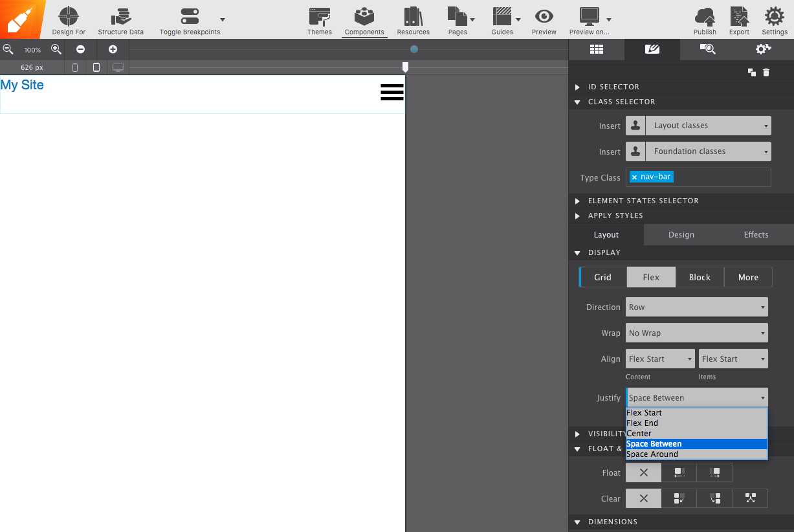Open the grid elements panel tab
Image resolution: width=794 pixels, height=532 pixels.
click(x=597, y=49)
